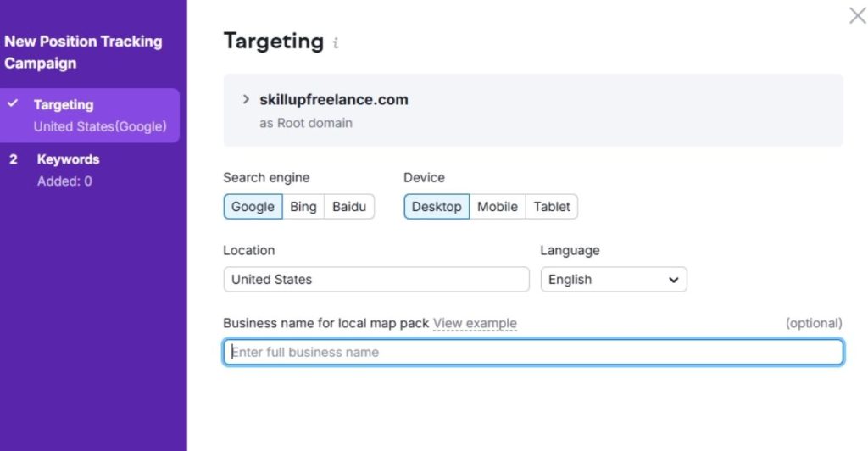
Task: Click the skillupfreelance.com domain name
Action: coord(334,99)
